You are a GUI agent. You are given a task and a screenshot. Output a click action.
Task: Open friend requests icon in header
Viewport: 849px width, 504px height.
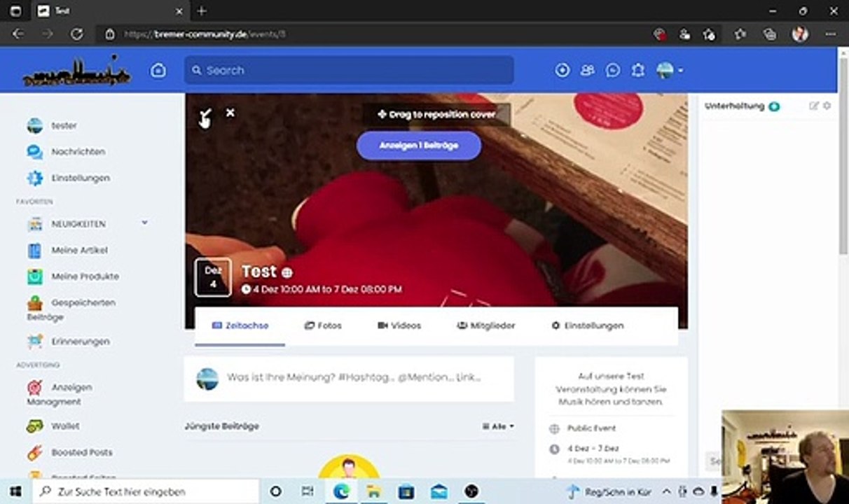(587, 70)
